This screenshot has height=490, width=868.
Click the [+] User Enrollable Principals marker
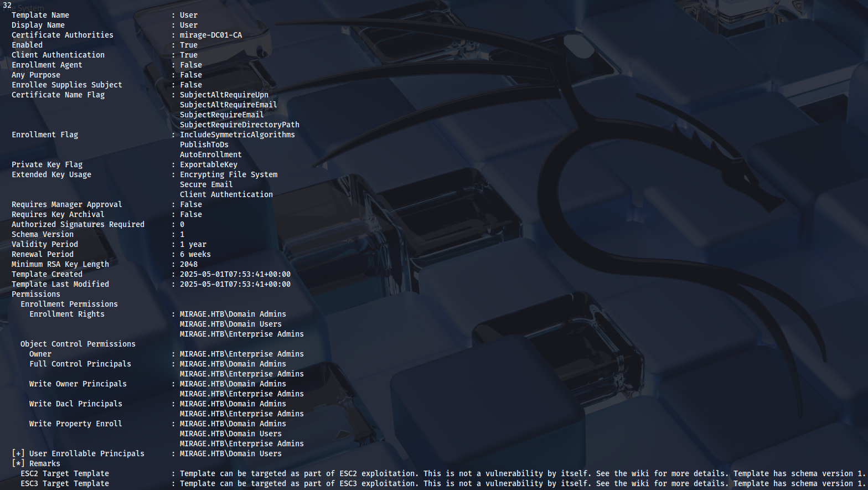18,453
